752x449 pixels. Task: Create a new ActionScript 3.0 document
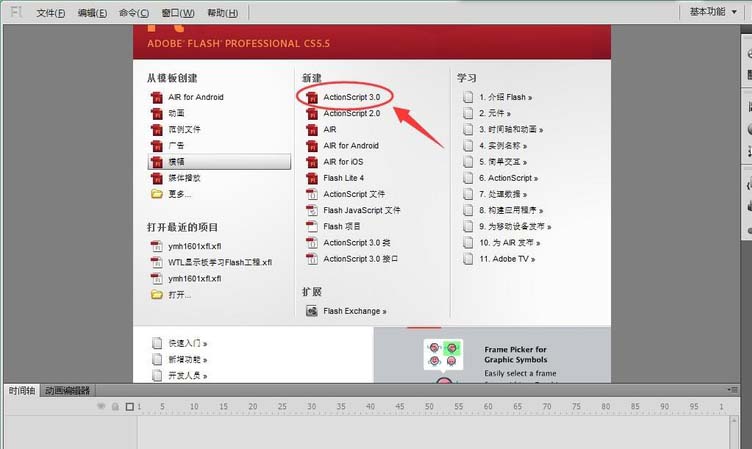pos(352,97)
